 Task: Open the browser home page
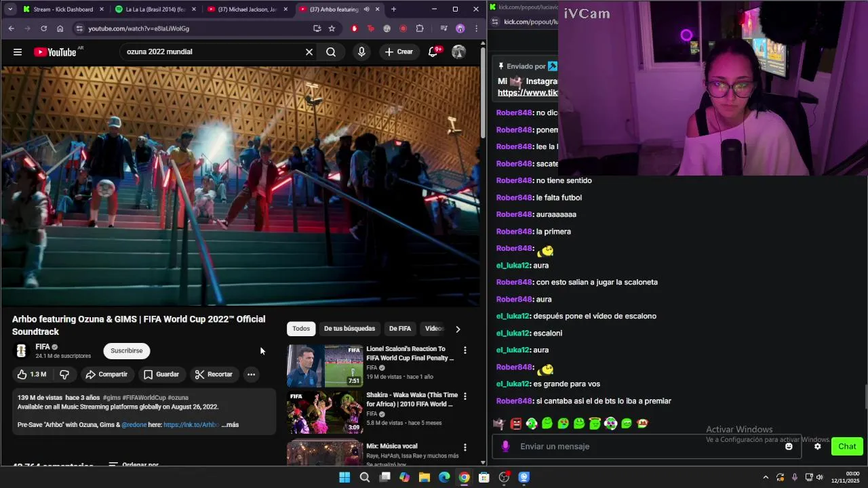click(x=60, y=28)
